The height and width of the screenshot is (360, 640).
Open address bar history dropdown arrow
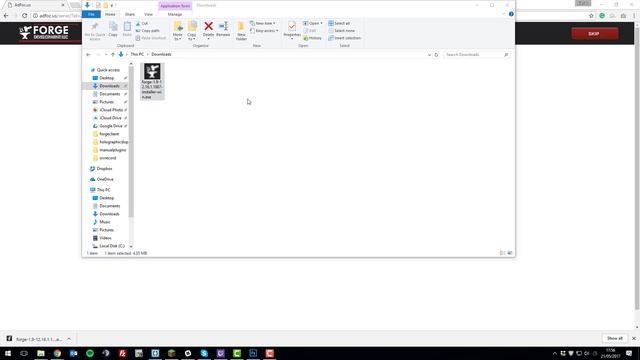(x=429, y=55)
